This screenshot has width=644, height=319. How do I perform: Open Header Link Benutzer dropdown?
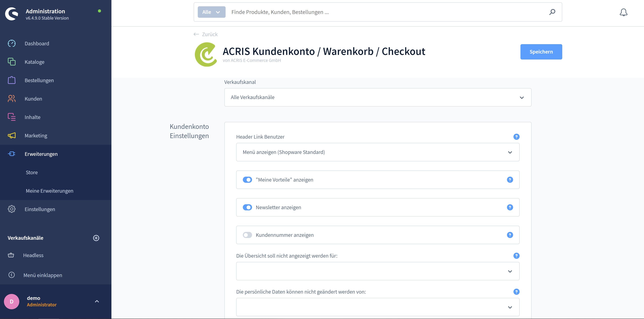click(378, 152)
